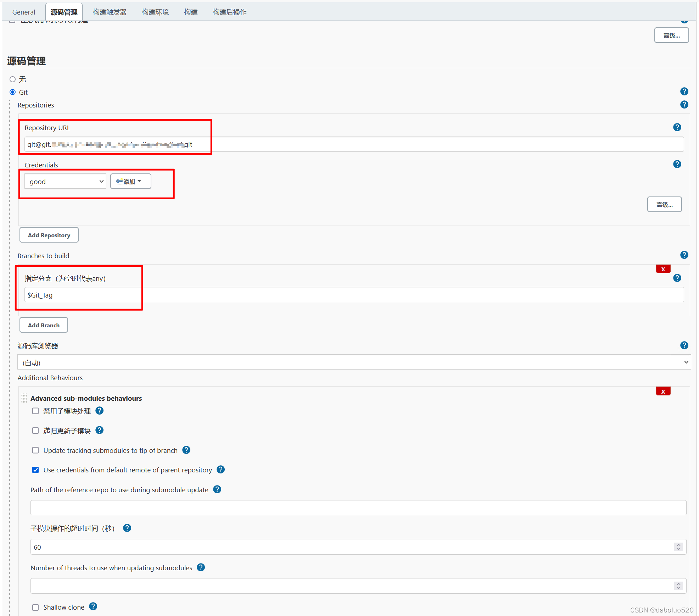Click help icon next to Repository URL
The image size is (699, 616).
[x=677, y=127]
